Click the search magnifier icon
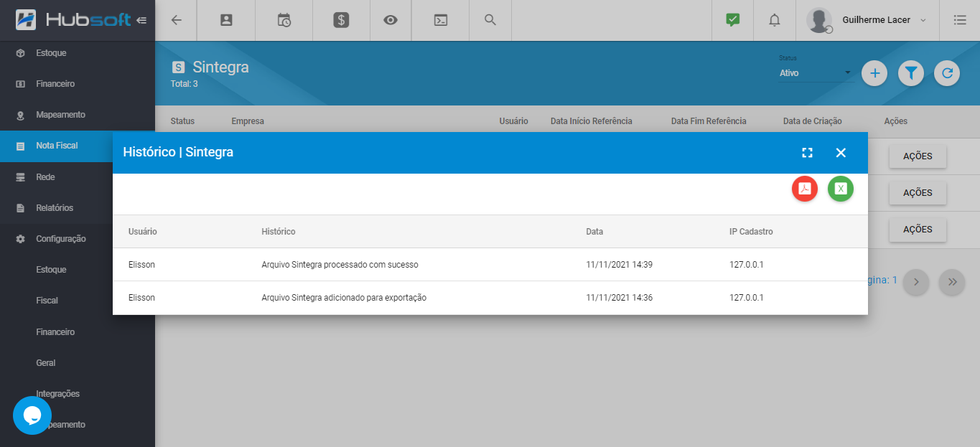 coord(490,20)
